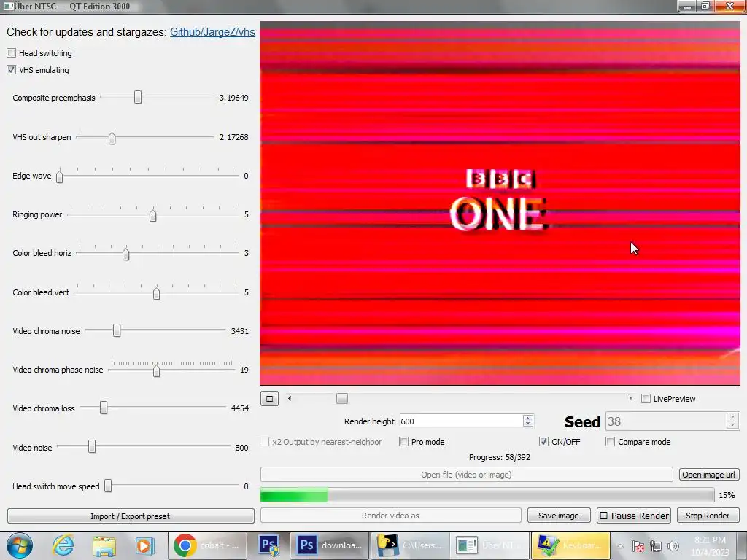Click the Progress: 58/392 status text

pyautogui.click(x=499, y=457)
